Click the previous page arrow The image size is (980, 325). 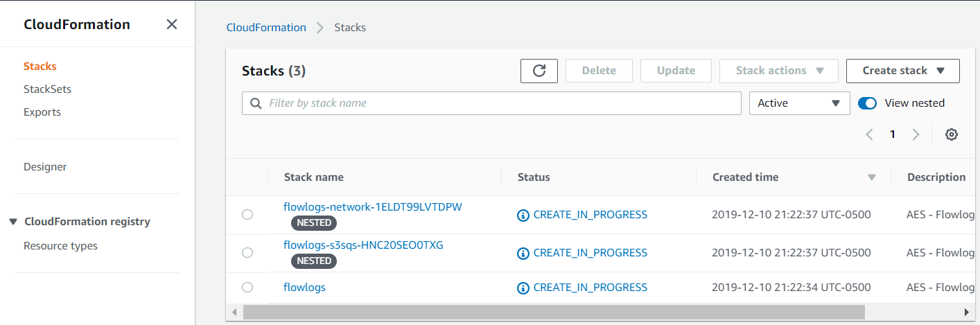pos(869,134)
